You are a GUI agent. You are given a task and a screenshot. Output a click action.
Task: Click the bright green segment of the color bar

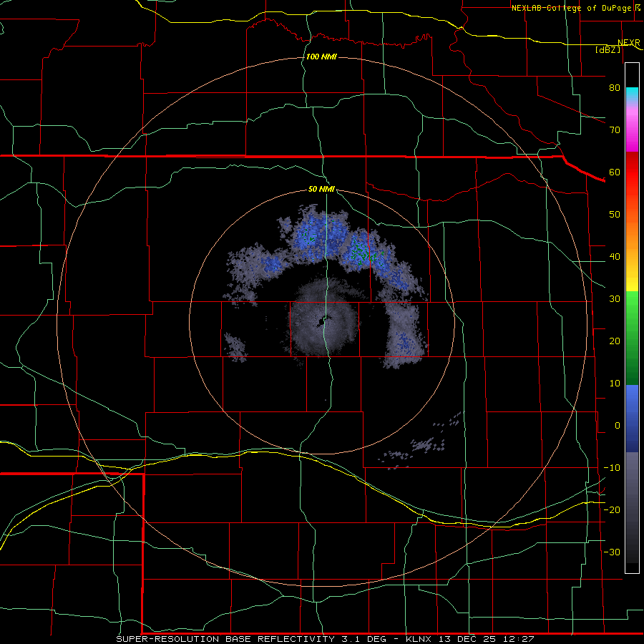coord(632,306)
